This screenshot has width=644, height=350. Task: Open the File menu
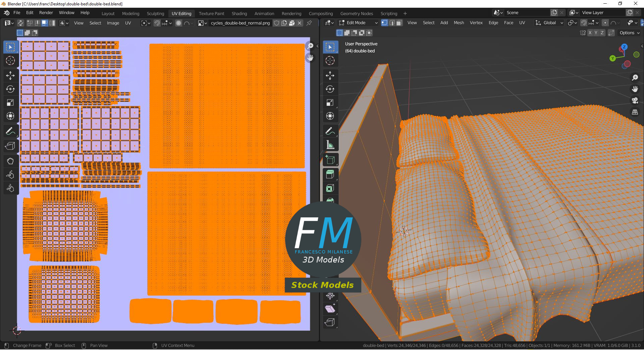tap(17, 12)
